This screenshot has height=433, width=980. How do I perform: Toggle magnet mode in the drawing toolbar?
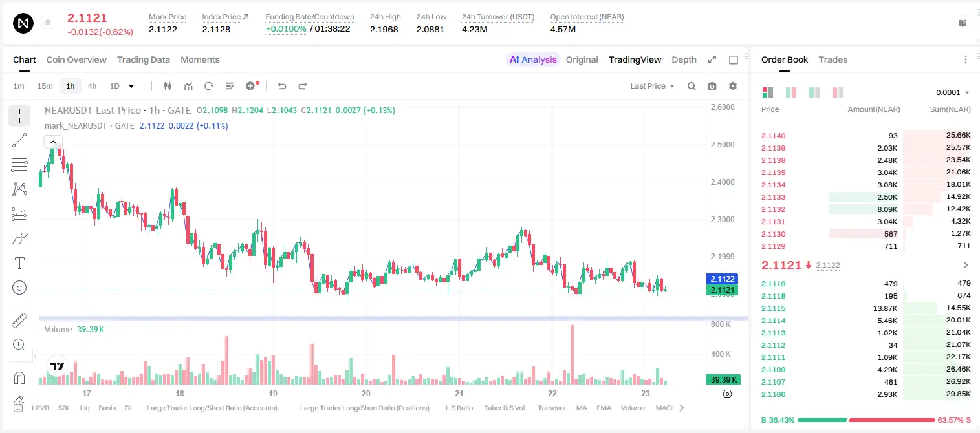pyautogui.click(x=19, y=378)
